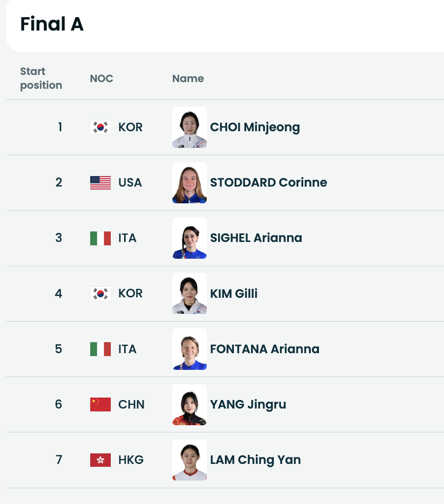Click the Start position column header

pyautogui.click(x=41, y=78)
